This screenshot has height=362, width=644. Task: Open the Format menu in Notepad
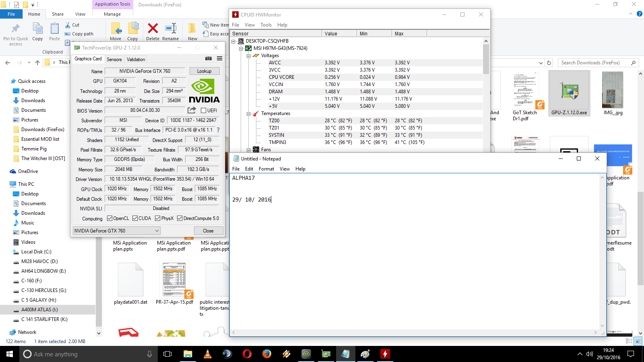[x=266, y=169]
